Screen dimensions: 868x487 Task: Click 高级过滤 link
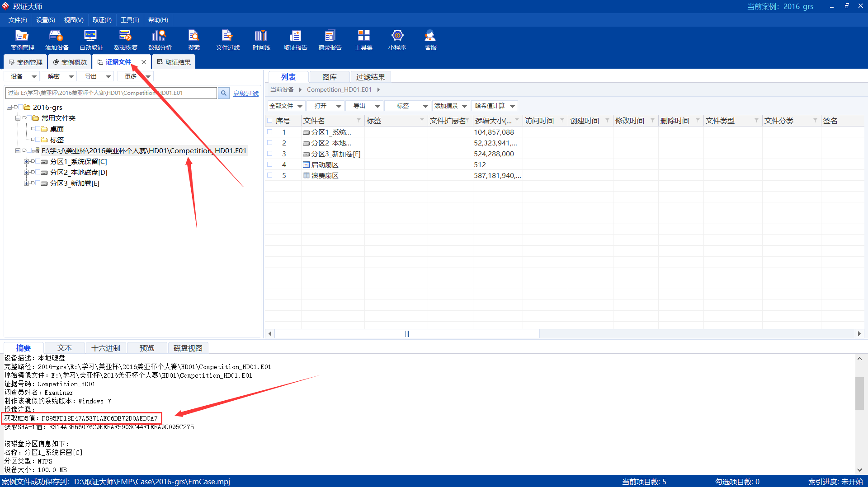pyautogui.click(x=245, y=93)
